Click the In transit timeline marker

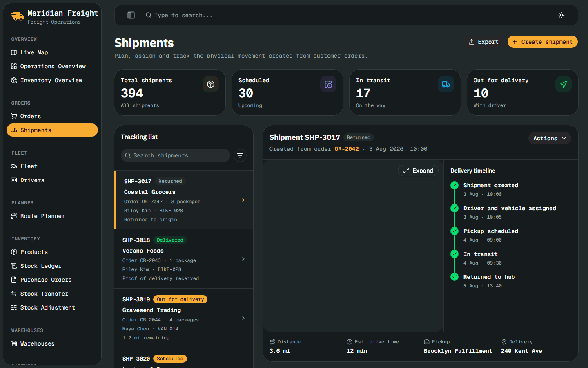coord(454,254)
